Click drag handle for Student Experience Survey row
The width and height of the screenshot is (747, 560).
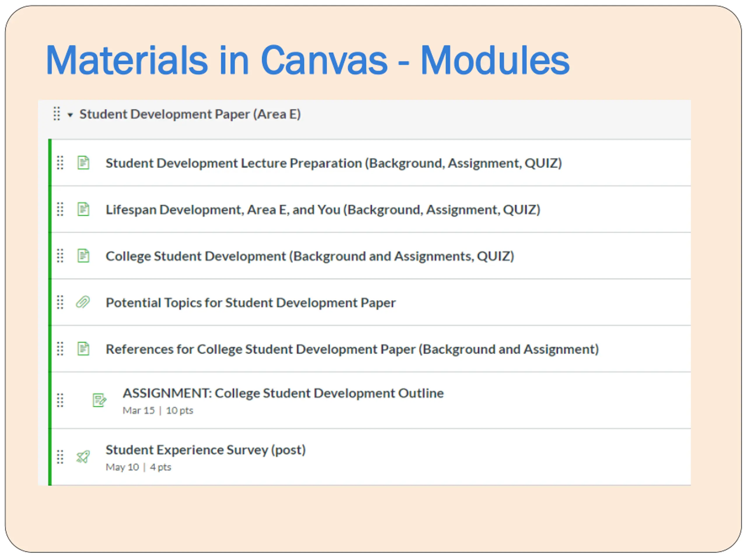pos(60,457)
